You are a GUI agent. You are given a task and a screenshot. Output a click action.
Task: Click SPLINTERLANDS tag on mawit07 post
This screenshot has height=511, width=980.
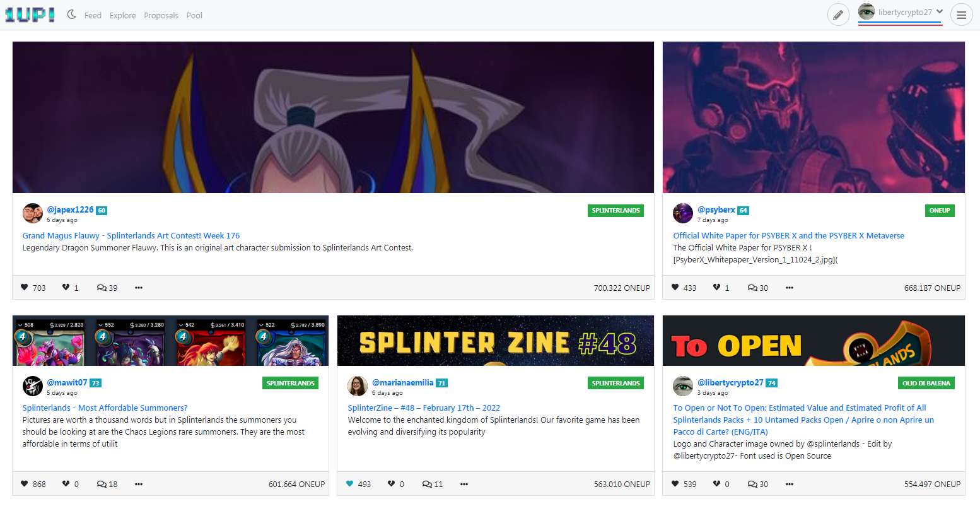click(x=290, y=383)
